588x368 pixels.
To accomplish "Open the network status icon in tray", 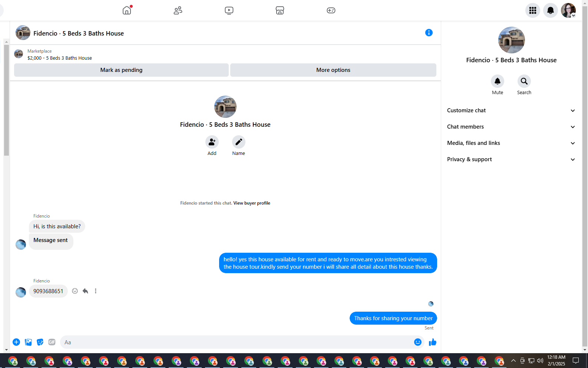I will [x=531, y=361].
